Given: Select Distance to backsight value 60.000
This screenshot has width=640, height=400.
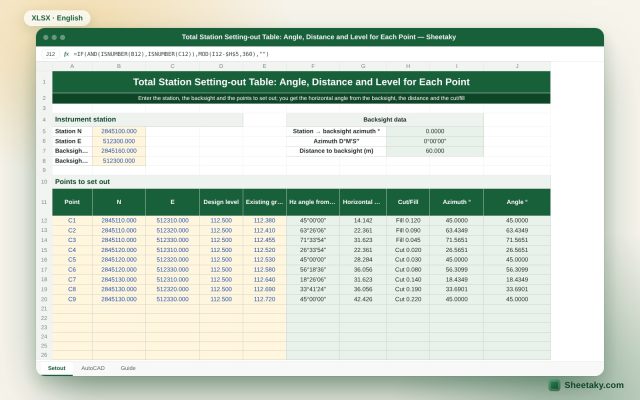Looking at the screenshot, I should [x=435, y=151].
